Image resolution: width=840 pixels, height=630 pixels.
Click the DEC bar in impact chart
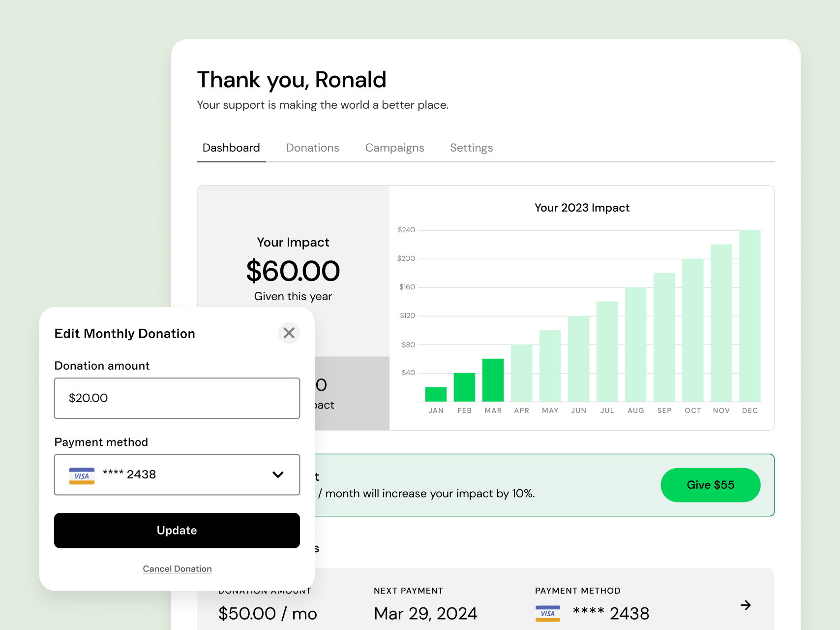click(750, 316)
